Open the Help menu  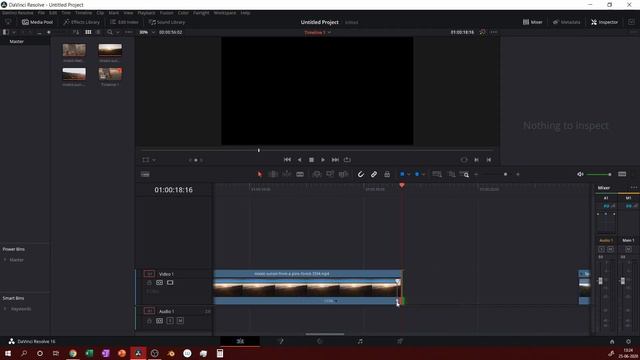tap(245, 13)
